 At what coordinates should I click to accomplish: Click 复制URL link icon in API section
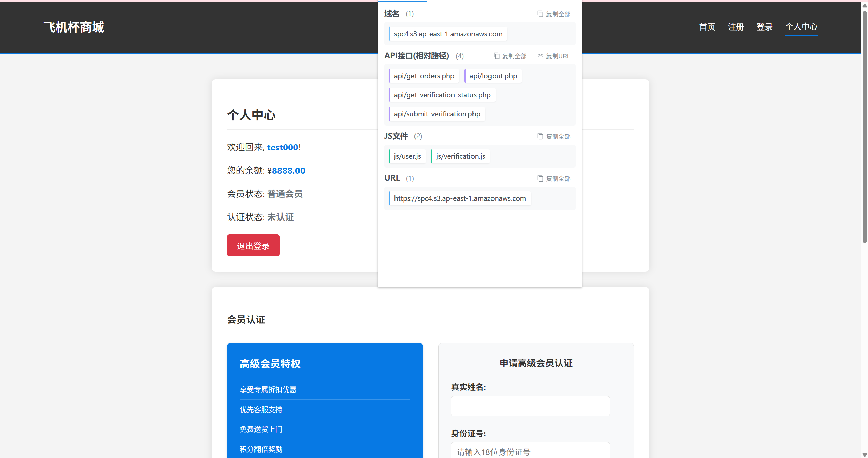tap(540, 56)
